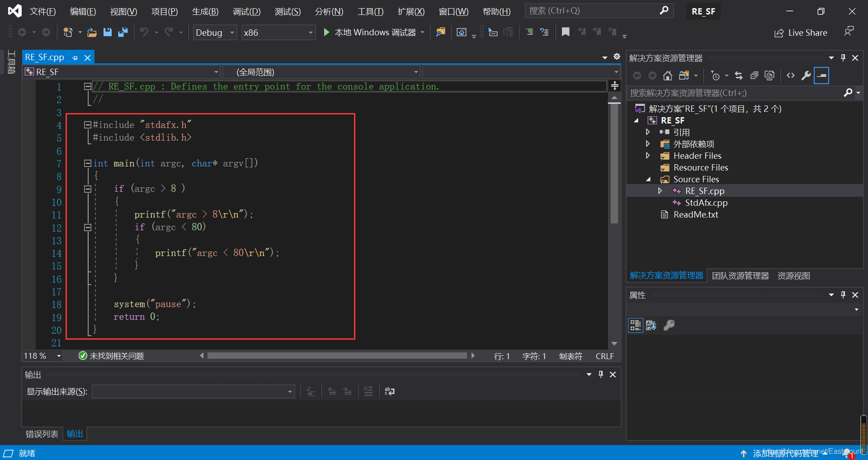Click Uncomment selected lines icon
The width and height of the screenshot is (868, 460).
point(544,32)
